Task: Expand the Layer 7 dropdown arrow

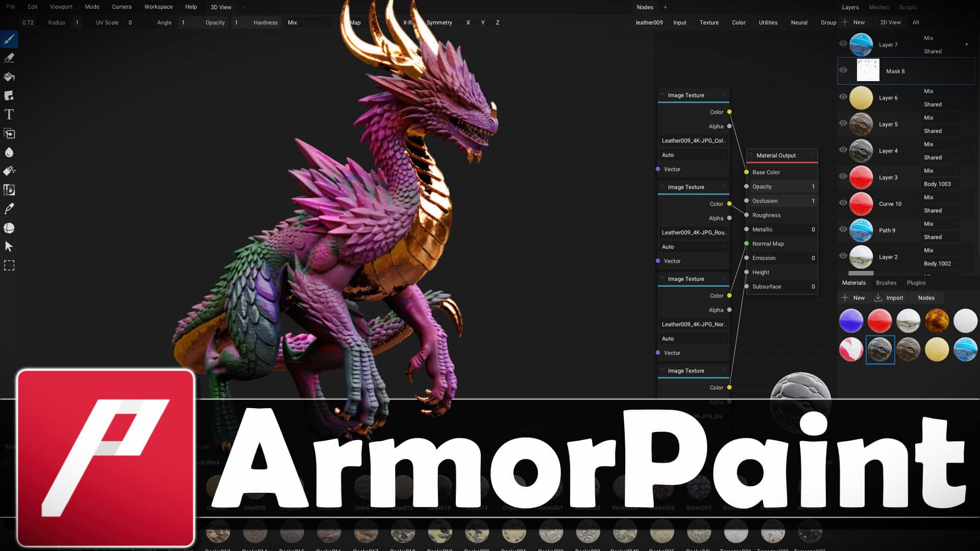Action: tap(967, 44)
